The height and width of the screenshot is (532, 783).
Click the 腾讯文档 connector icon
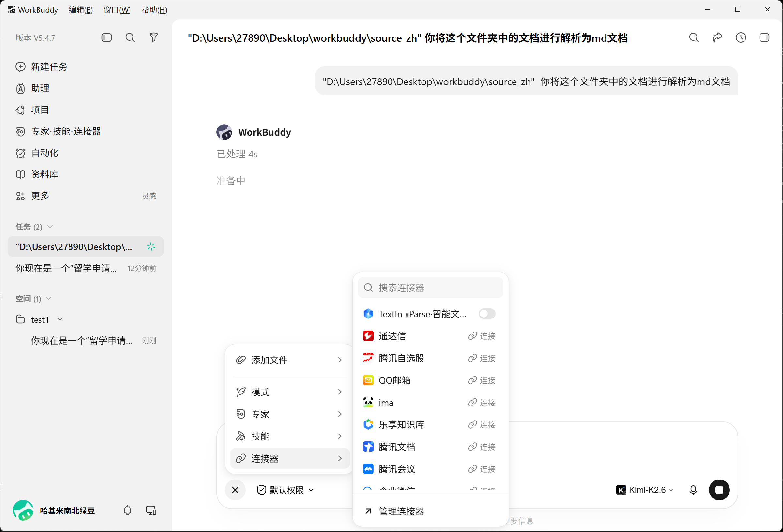point(368,447)
